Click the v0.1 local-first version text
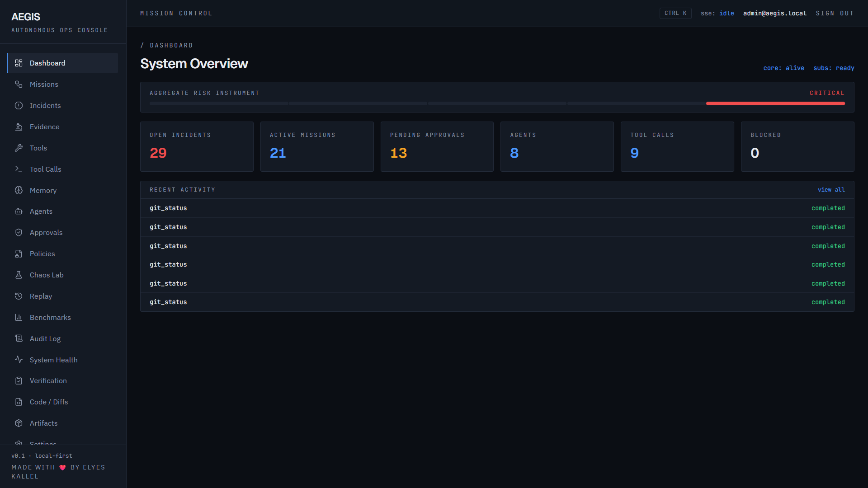 42,456
